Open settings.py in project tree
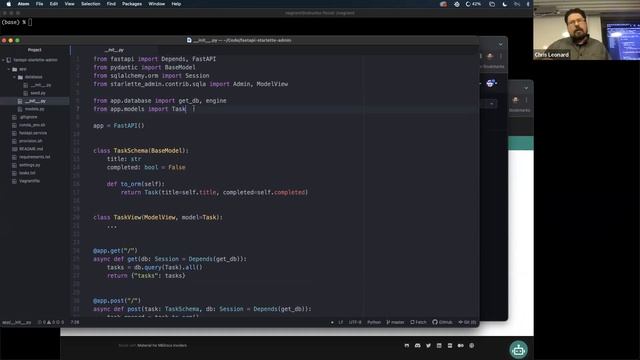The width and height of the screenshot is (640, 360). pyautogui.click(x=29, y=165)
